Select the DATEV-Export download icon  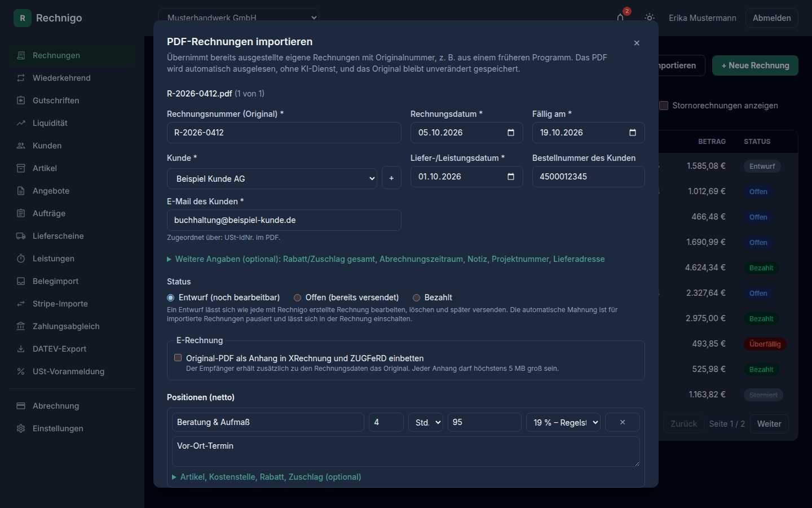point(21,349)
